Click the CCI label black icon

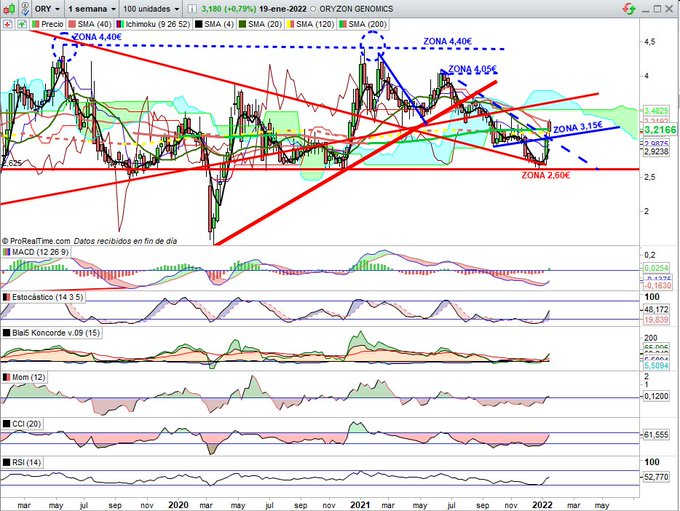7,424
